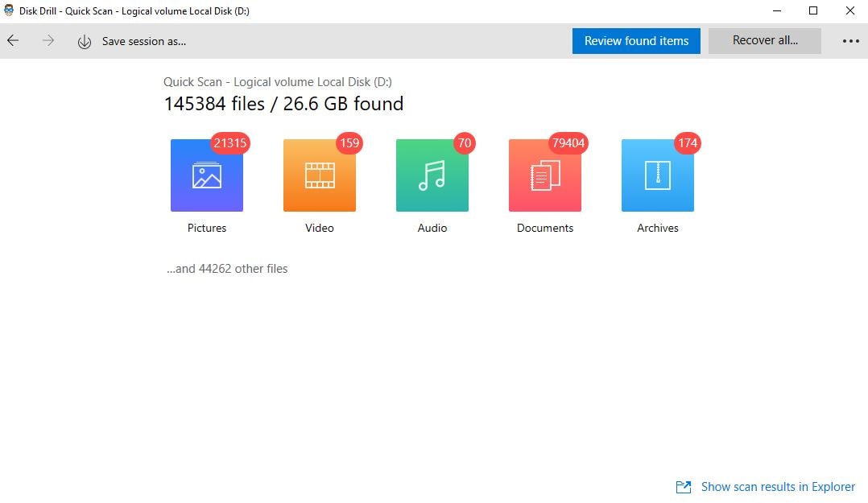
Task: Click the 70 badge on Audio
Action: point(464,143)
